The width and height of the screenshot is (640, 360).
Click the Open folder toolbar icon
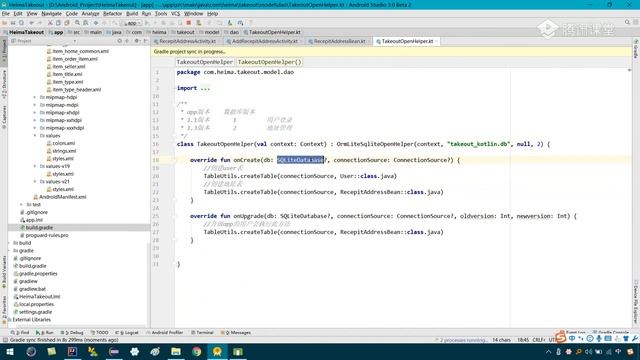point(4,23)
